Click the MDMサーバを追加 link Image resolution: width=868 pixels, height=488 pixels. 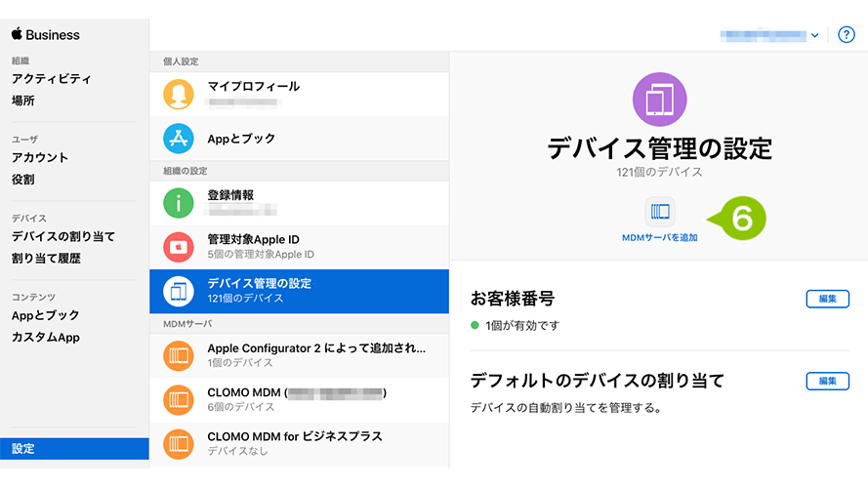click(x=660, y=238)
